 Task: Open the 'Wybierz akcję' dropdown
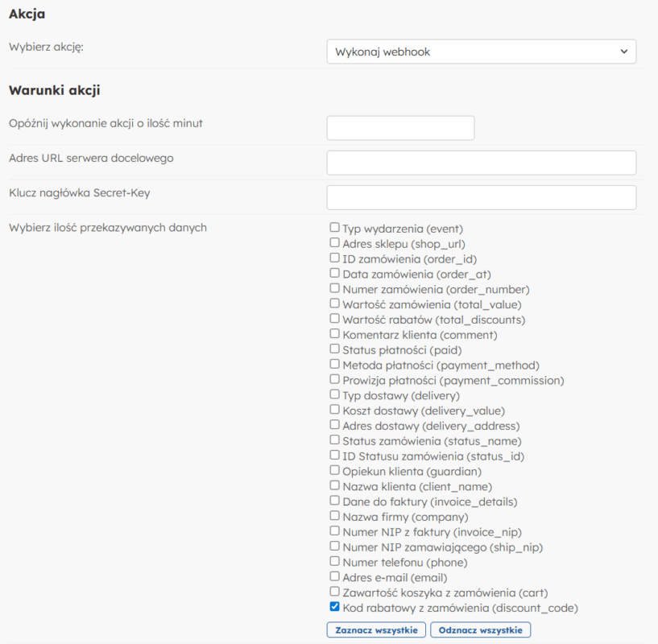tap(481, 52)
